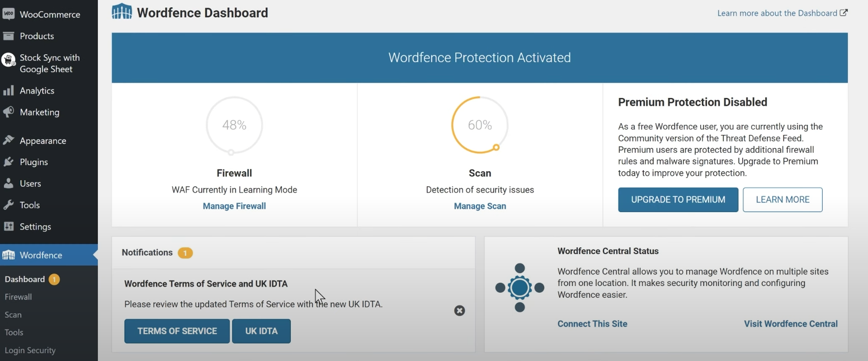Click the Learn More button
The height and width of the screenshot is (361, 868).
coord(782,200)
